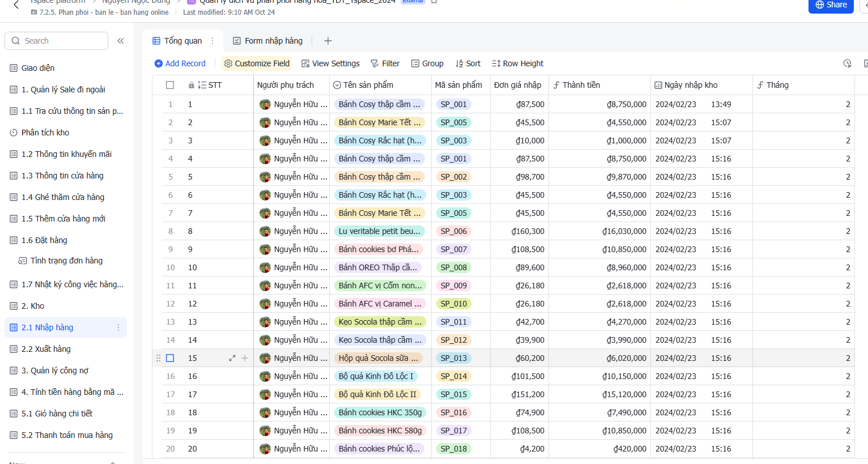The image size is (868, 464).
Task: Open Customize Field settings
Action: [257, 63]
